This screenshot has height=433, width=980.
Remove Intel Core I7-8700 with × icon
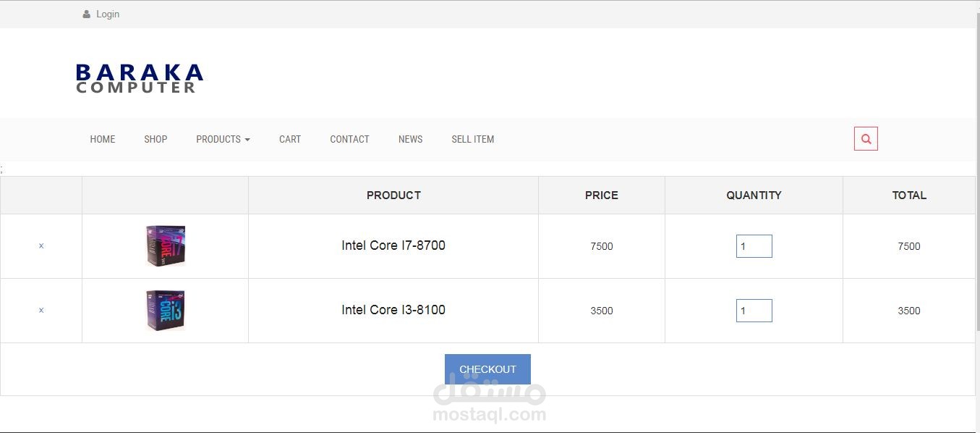(x=41, y=246)
